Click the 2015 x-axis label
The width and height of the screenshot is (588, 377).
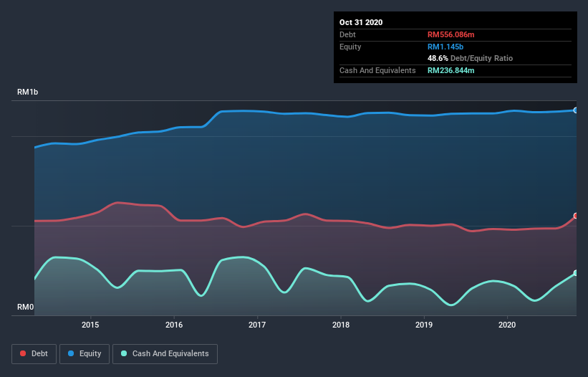click(x=90, y=325)
